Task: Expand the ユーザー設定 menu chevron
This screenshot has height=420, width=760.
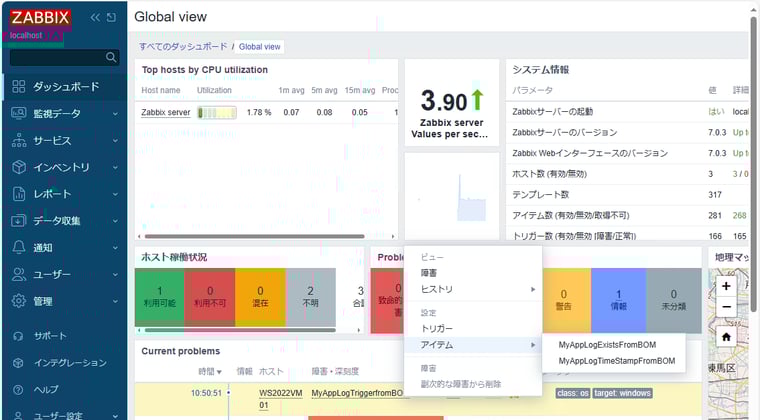Action: (x=115, y=416)
